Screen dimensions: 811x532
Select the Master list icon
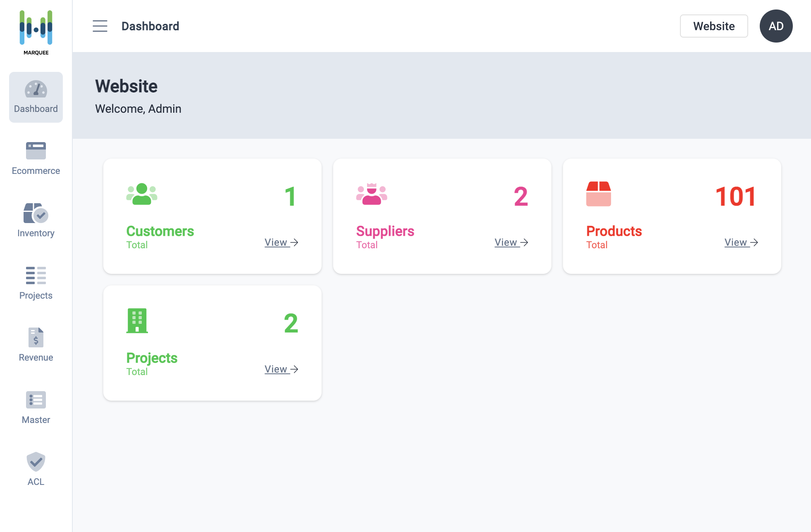coord(36,400)
